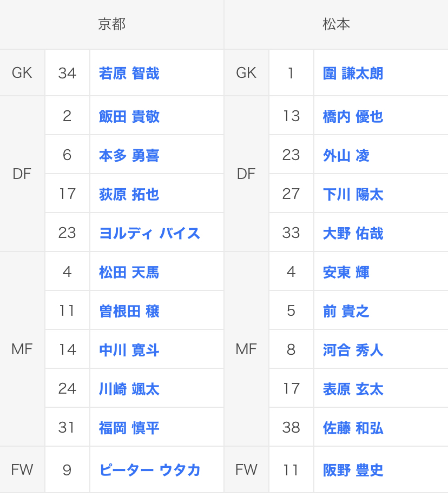448x497 pixels.
Task: Select 中川 寛斗 player link
Action: click(129, 350)
